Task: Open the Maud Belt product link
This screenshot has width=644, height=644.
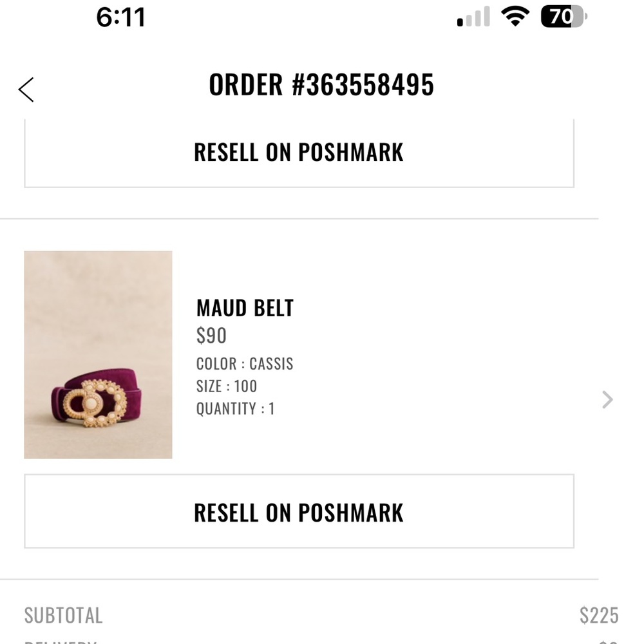Action: point(245,308)
